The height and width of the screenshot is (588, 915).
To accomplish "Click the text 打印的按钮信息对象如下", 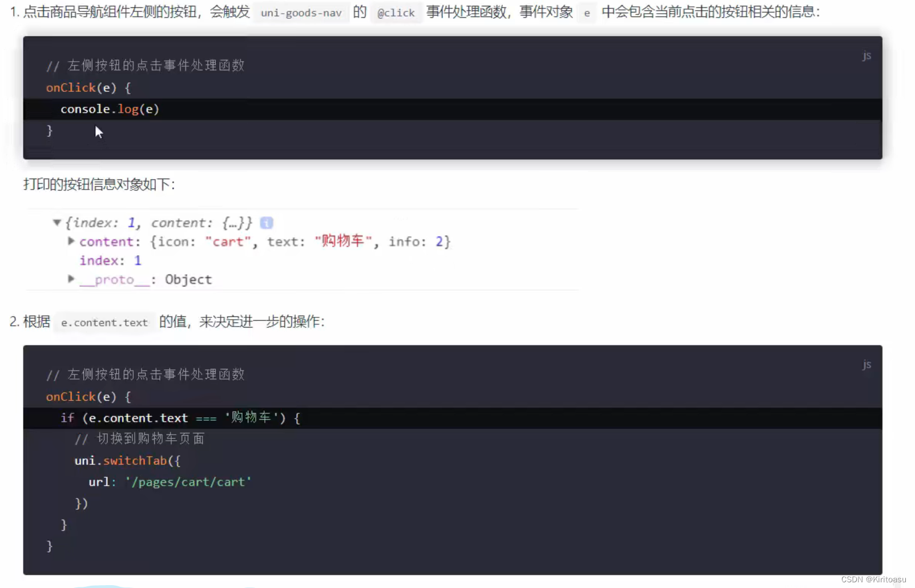I will [99, 184].
